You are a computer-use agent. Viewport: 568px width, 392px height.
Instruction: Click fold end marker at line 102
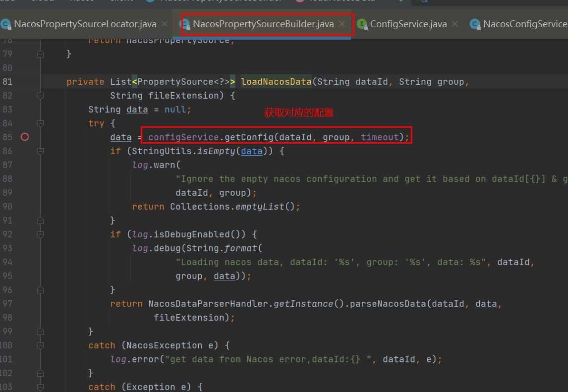click(40, 373)
